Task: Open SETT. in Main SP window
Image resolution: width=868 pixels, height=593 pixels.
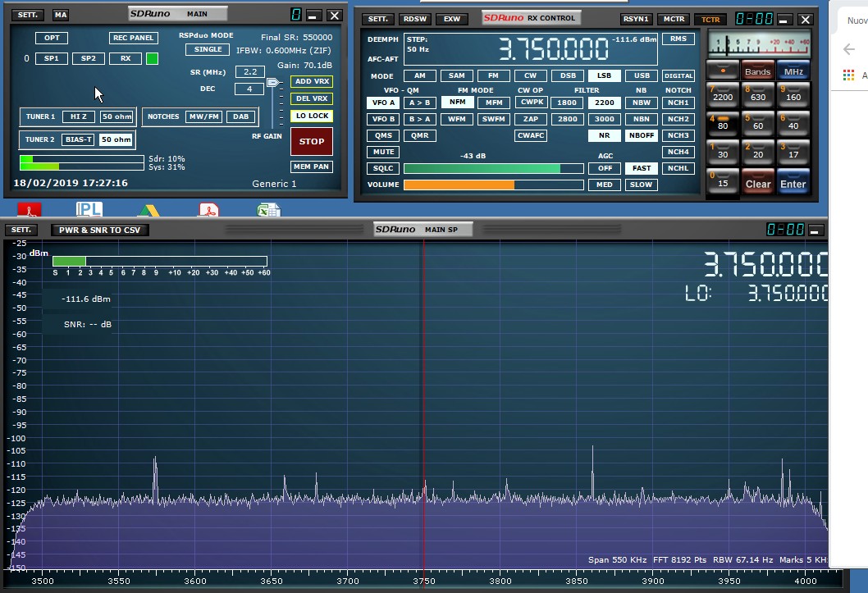Action: (21, 230)
